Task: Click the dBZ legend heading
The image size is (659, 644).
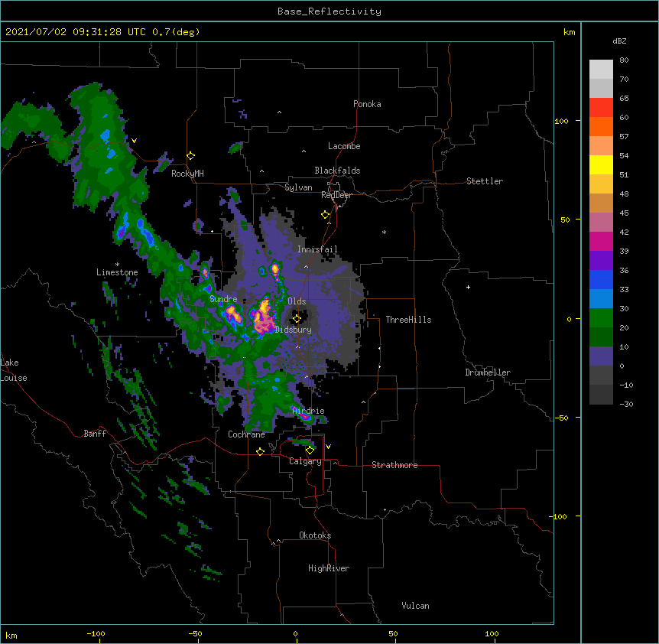Action: pos(619,41)
